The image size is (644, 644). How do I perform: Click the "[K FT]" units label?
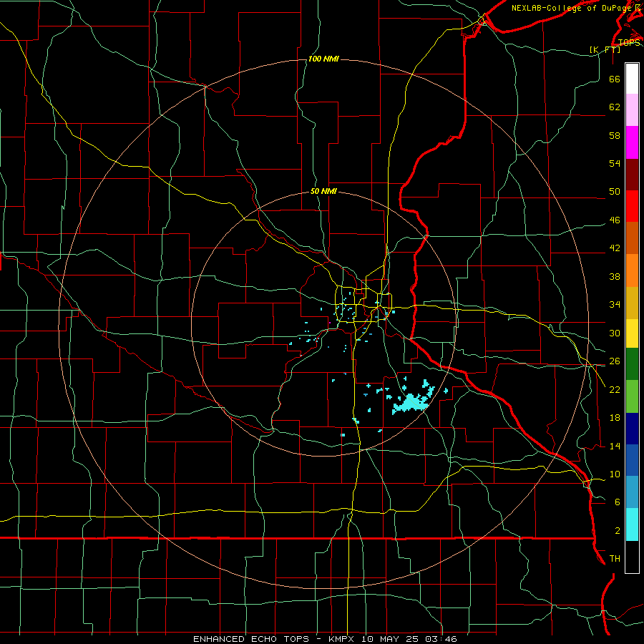point(605,49)
